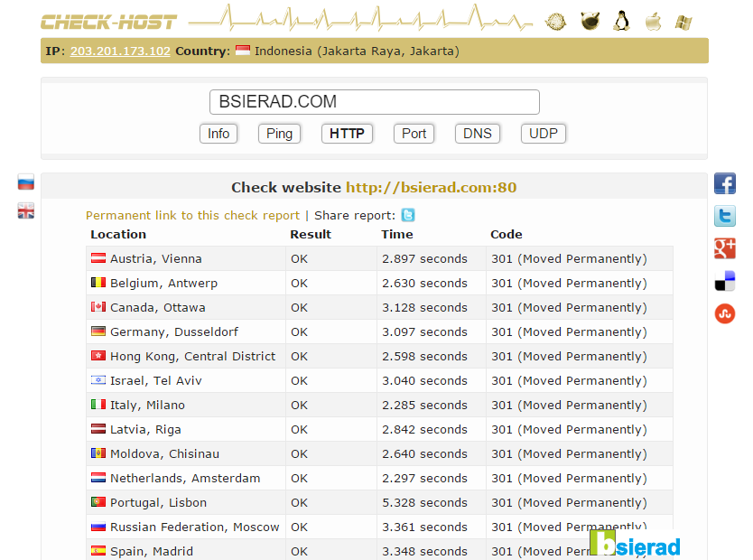Click the "Indonesia (Jakarta Raya, Jakarta)" text
Image resolution: width=753 pixels, height=560 pixels.
(357, 51)
